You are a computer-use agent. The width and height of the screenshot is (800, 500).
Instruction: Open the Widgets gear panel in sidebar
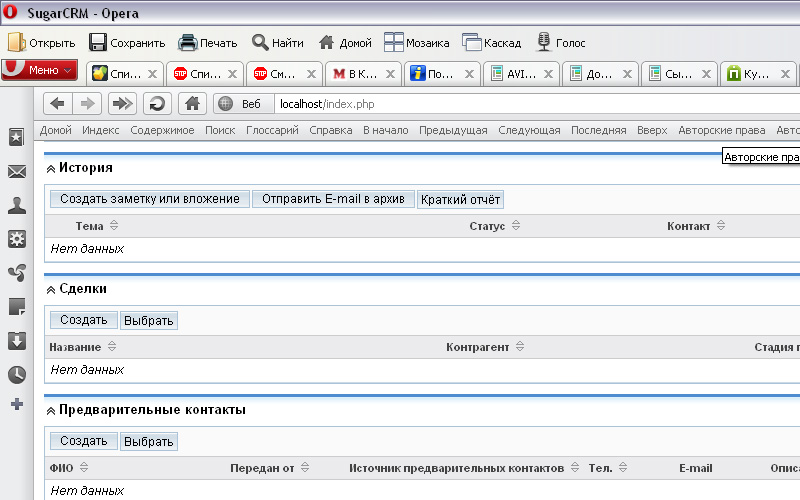pyautogui.click(x=16, y=239)
